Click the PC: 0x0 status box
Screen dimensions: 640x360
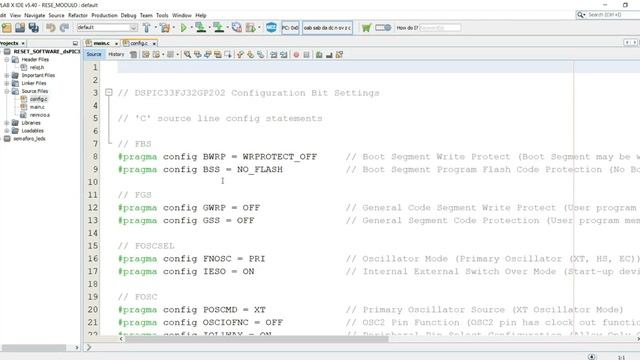pyautogui.click(x=290, y=28)
